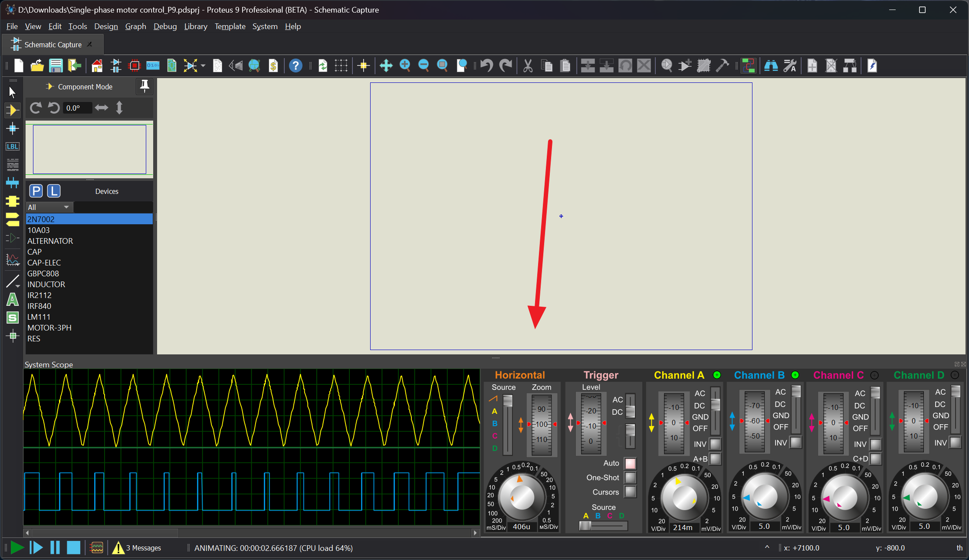Expand the zoom tool dropdown arrow
969x560 pixels.
[203, 65]
